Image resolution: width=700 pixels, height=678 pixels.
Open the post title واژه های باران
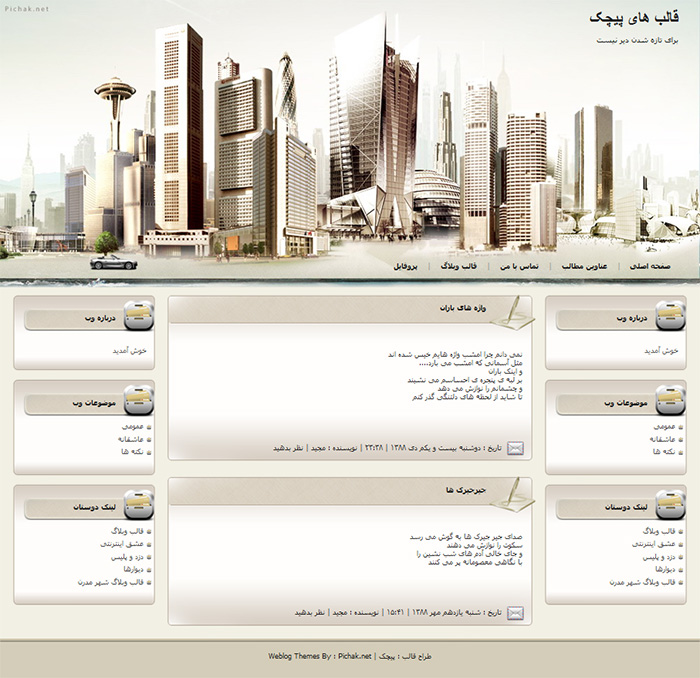pos(462,308)
